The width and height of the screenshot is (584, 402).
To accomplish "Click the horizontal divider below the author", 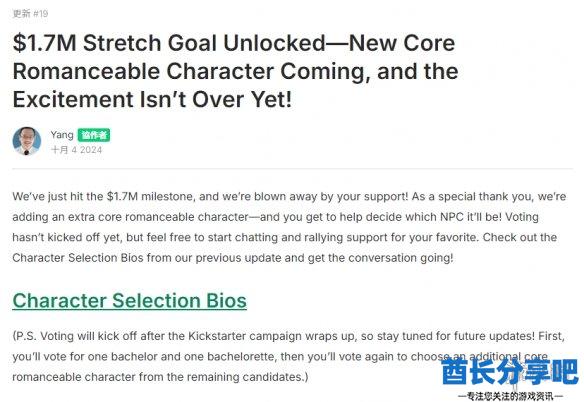I will 293,168.
